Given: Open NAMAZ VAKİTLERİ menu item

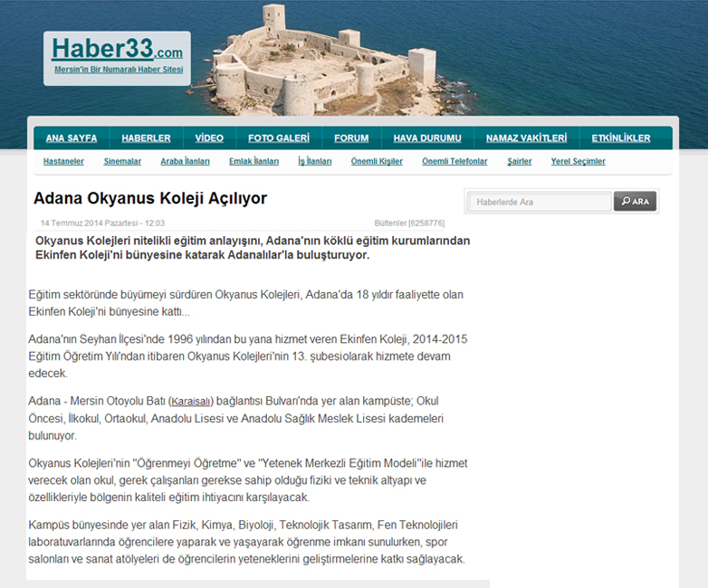Looking at the screenshot, I should pyautogui.click(x=527, y=138).
